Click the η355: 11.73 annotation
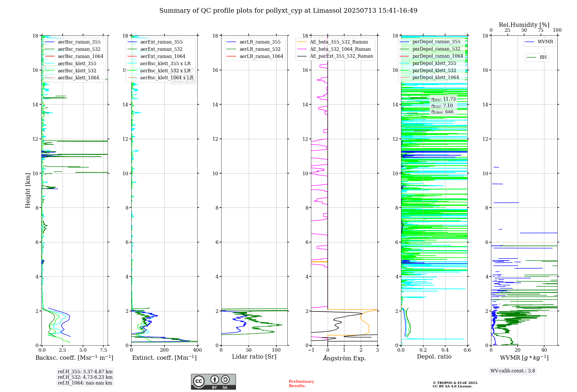 click(x=443, y=99)
